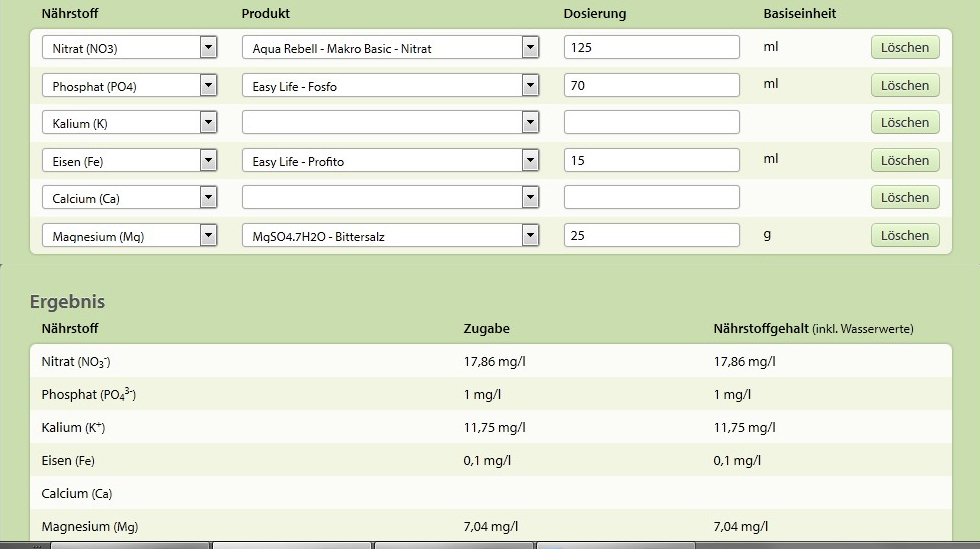Select the Nährstoffgehalt (inkl. Wasserwerte) header
The height and width of the screenshot is (549, 980).
pyautogui.click(x=813, y=329)
